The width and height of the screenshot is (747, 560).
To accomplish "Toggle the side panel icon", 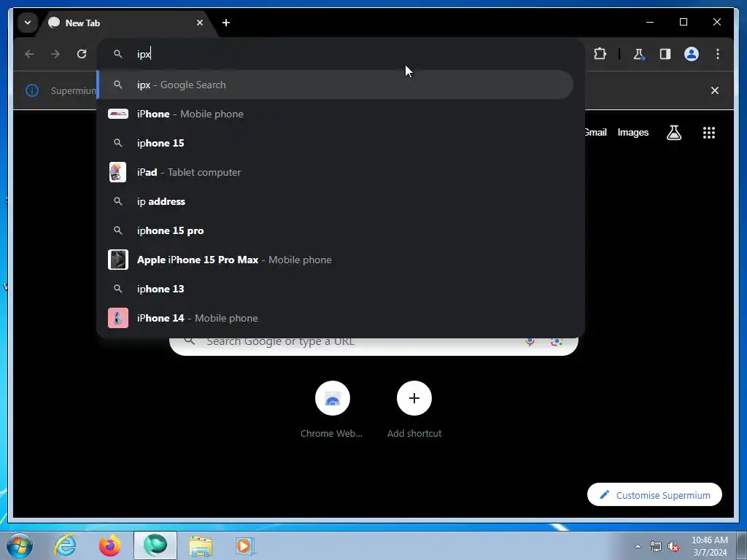I will tap(665, 54).
